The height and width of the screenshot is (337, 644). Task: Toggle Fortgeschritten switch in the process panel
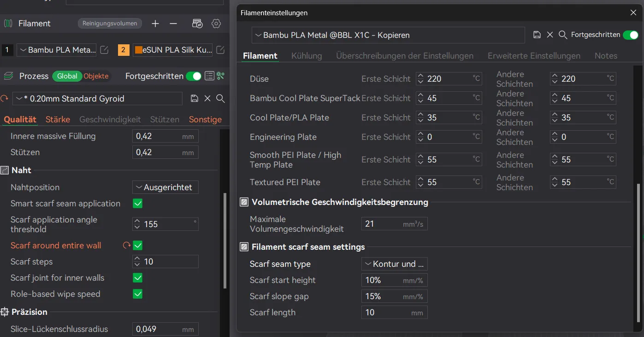[194, 76]
